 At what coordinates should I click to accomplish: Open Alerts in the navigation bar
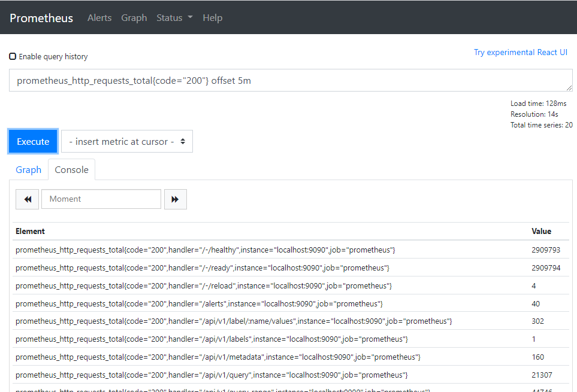tap(99, 18)
